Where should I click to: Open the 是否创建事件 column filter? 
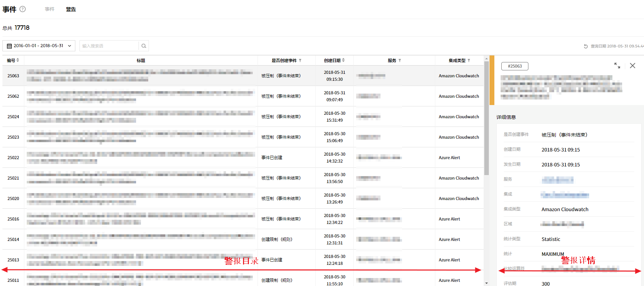(300, 61)
